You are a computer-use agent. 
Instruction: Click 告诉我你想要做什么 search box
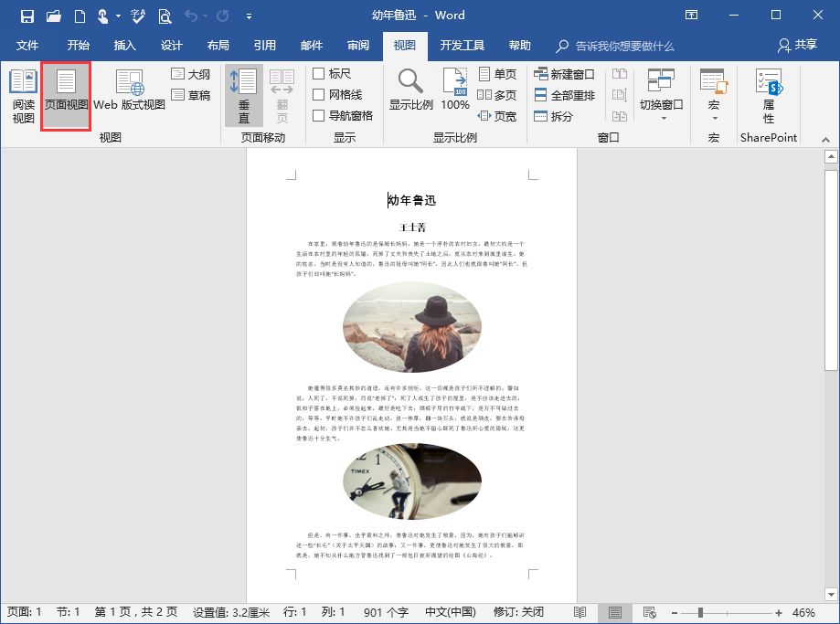pyautogui.click(x=615, y=46)
